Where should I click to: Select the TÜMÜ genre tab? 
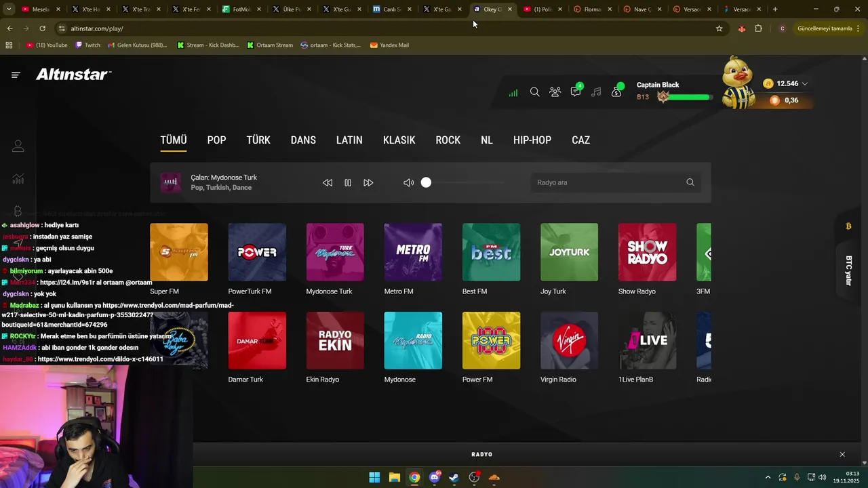click(174, 140)
